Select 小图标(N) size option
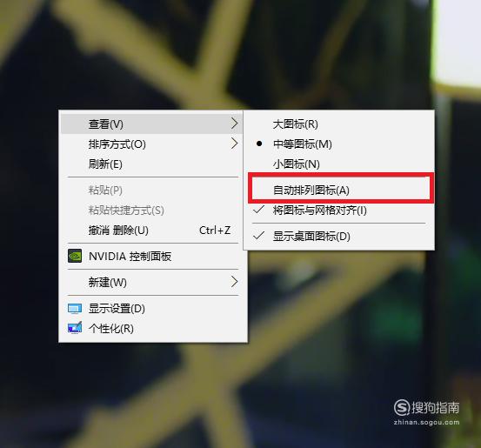 click(338, 164)
